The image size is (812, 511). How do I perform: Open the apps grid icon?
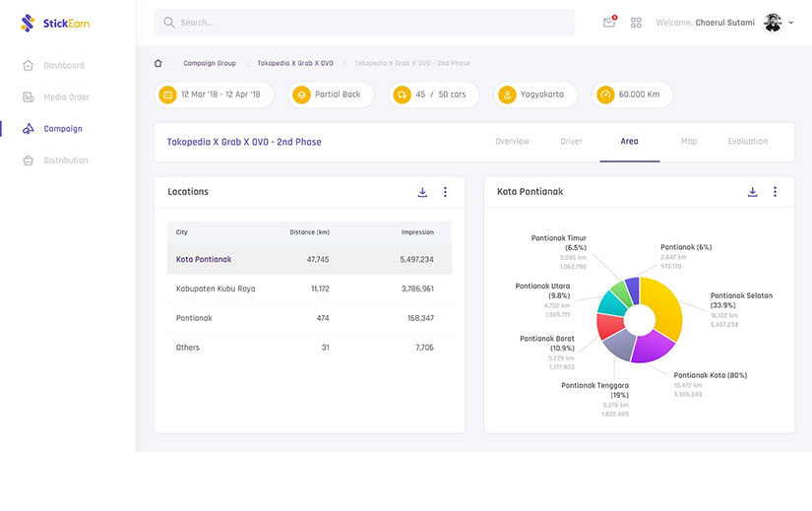(x=636, y=23)
